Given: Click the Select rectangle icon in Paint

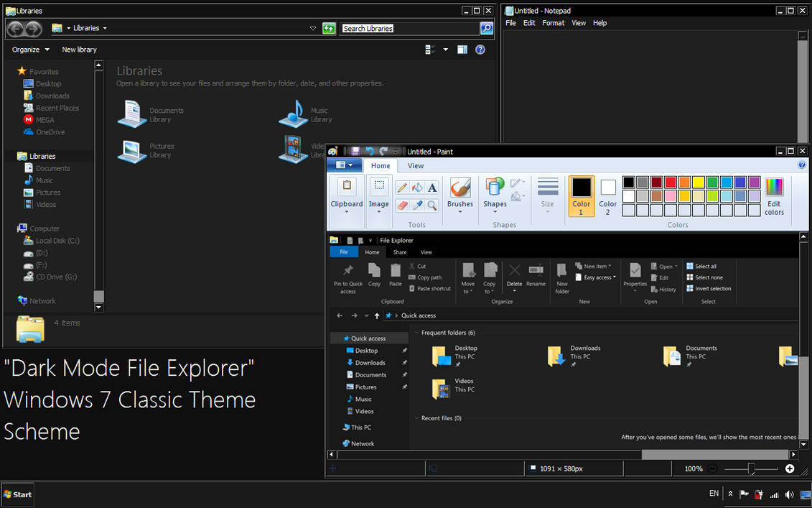Looking at the screenshot, I should point(378,185).
